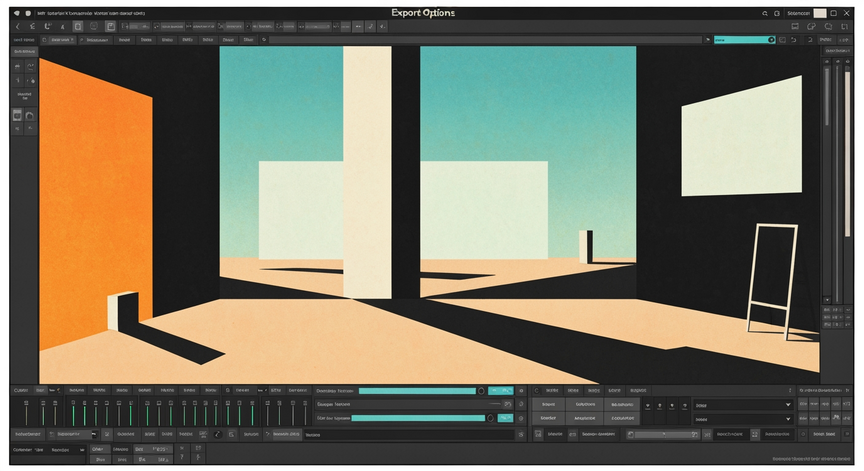This screenshot has width=864, height=471.
Task: Click the light avatar swatch in the title bar
Action: coord(820,13)
